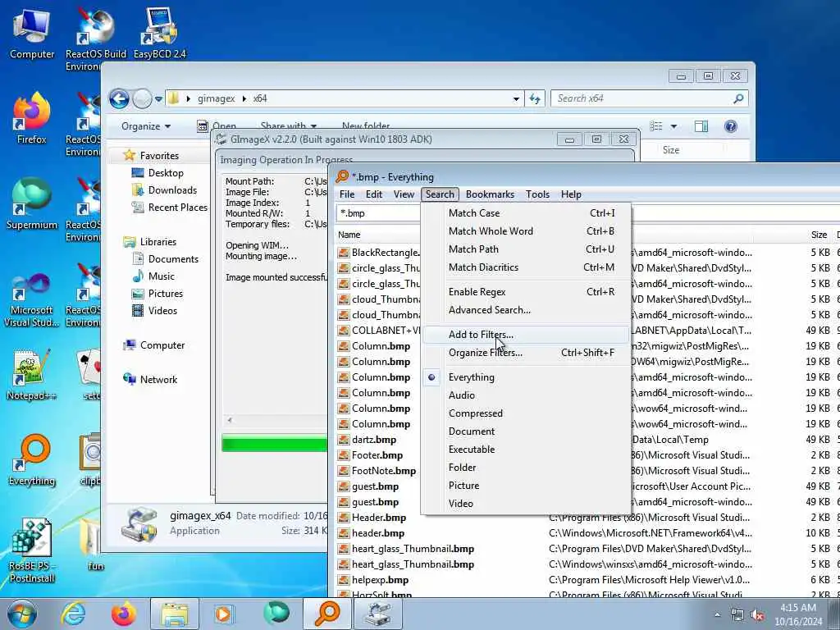Open Supermium browser from the taskbar
Image resolution: width=840 pixels, height=630 pixels.
pyautogui.click(x=276, y=614)
